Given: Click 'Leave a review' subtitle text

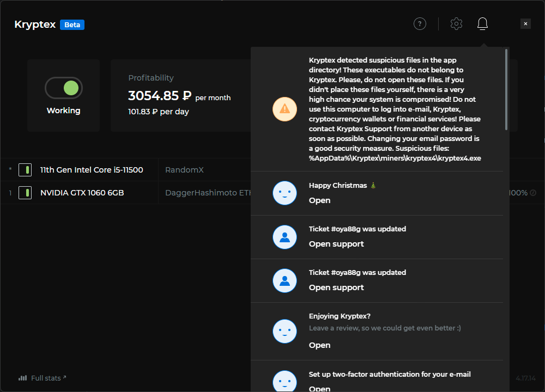Looking at the screenshot, I should (385, 328).
